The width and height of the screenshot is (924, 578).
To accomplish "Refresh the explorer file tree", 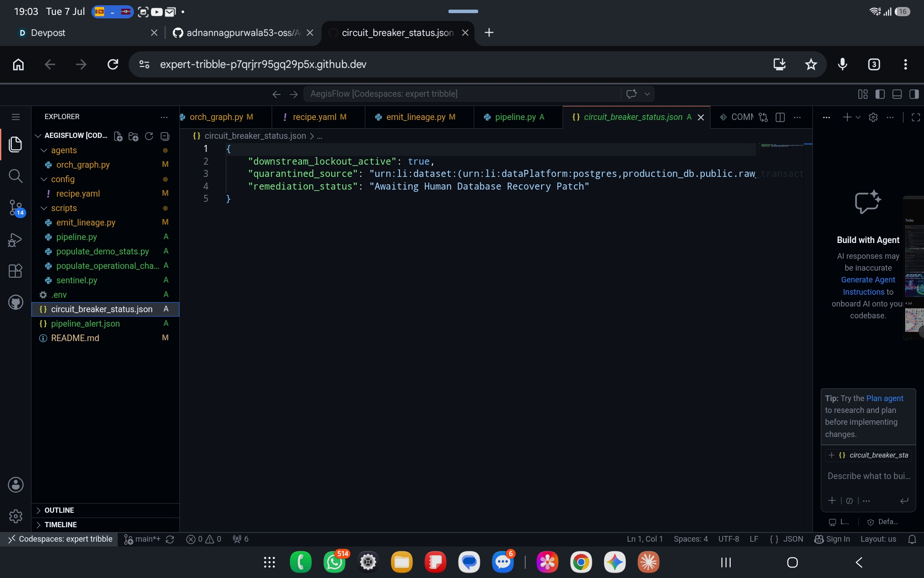I will pos(149,136).
